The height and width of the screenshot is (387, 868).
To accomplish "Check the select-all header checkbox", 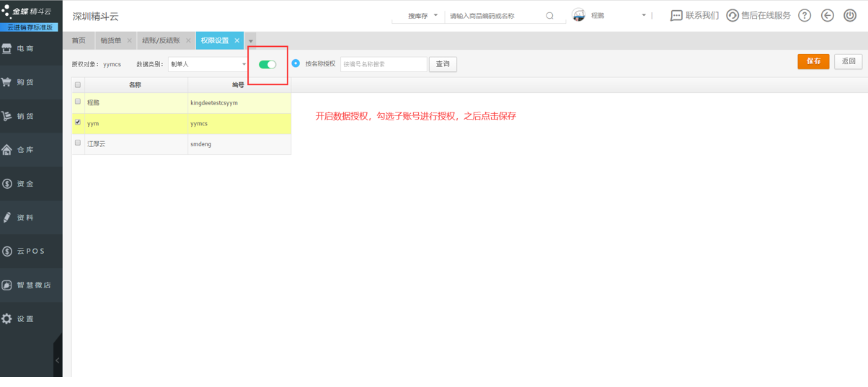I will tap(78, 85).
